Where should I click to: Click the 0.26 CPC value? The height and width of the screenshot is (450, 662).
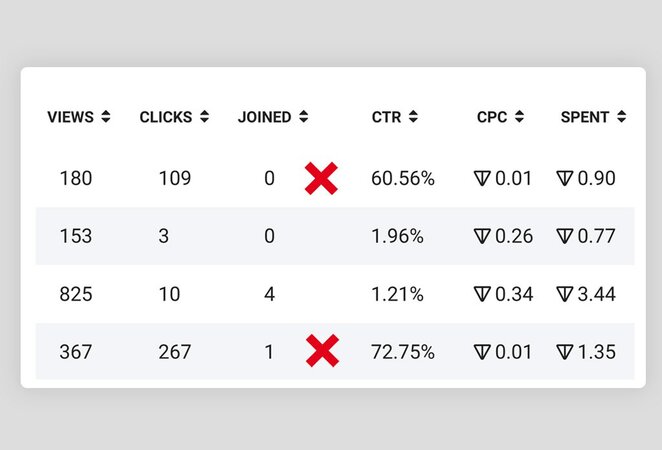(x=514, y=237)
